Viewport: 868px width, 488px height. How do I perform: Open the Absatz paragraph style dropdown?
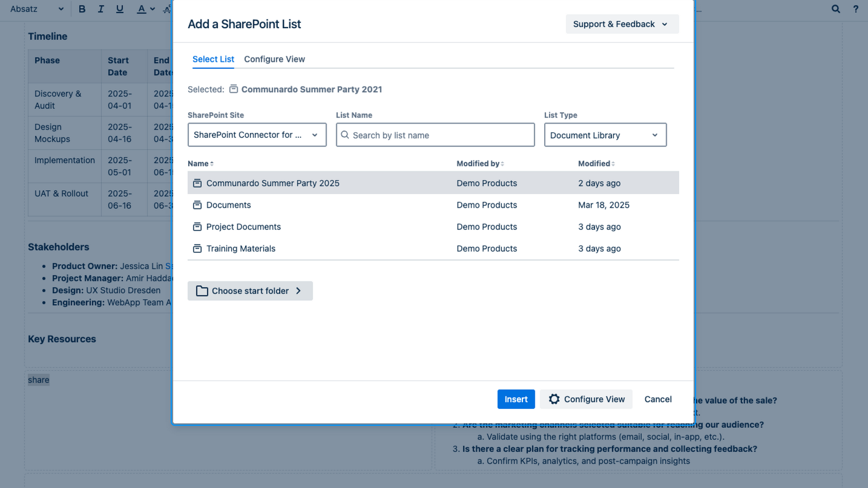tap(37, 9)
